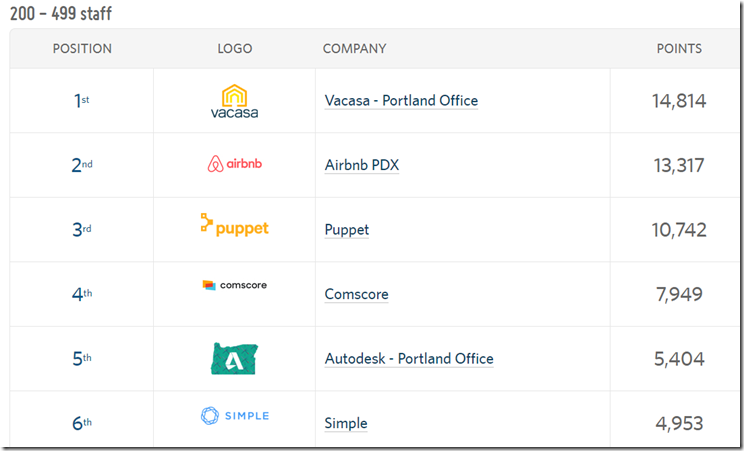This screenshot has width=744, height=451.
Task: Open the Airbnb PDX company link
Action: [x=362, y=165]
